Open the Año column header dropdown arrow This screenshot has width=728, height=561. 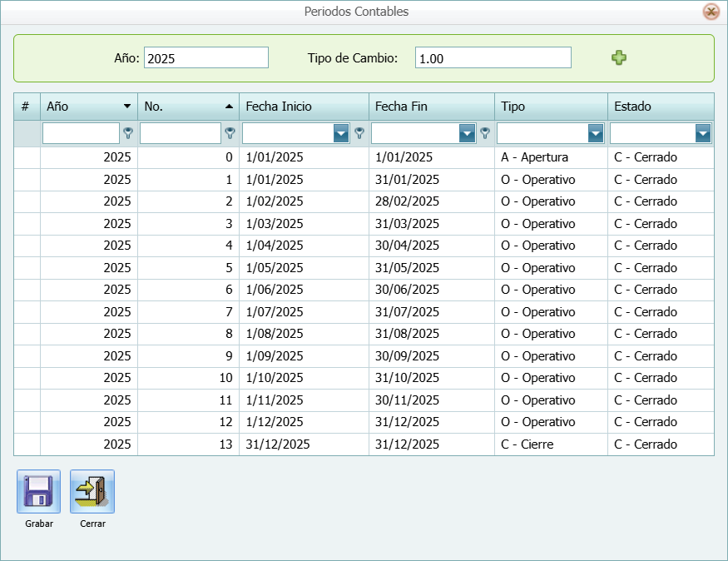tap(127, 107)
